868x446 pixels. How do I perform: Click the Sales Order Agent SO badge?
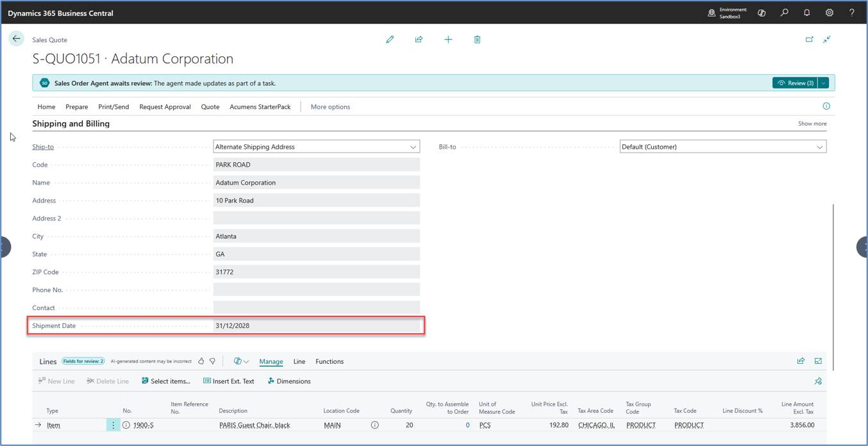pos(45,83)
